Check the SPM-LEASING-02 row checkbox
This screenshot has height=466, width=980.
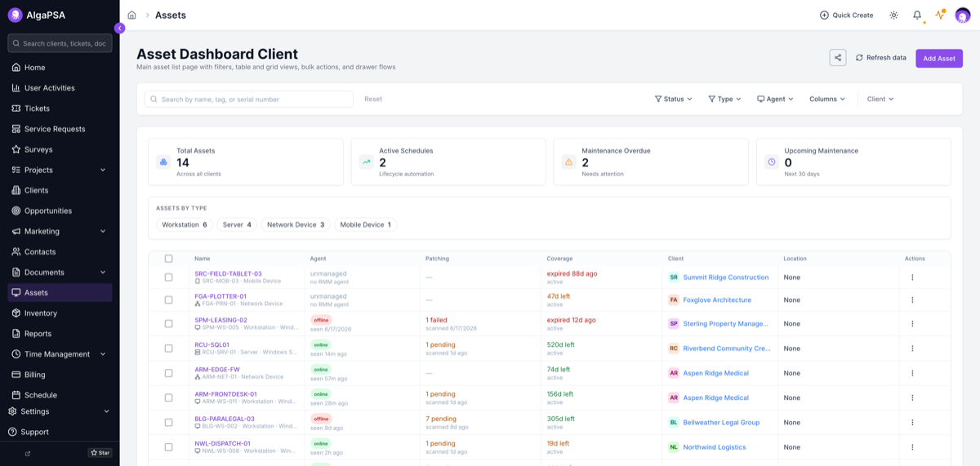point(169,323)
